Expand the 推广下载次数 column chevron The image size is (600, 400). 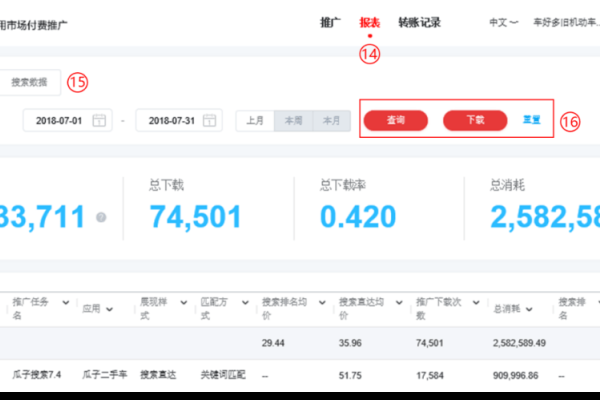pos(476,303)
